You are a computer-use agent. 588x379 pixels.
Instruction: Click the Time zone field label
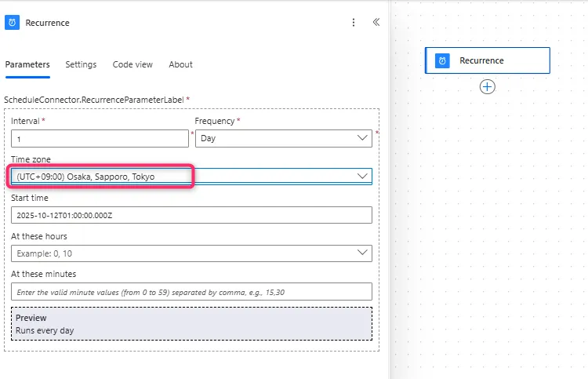(x=31, y=159)
